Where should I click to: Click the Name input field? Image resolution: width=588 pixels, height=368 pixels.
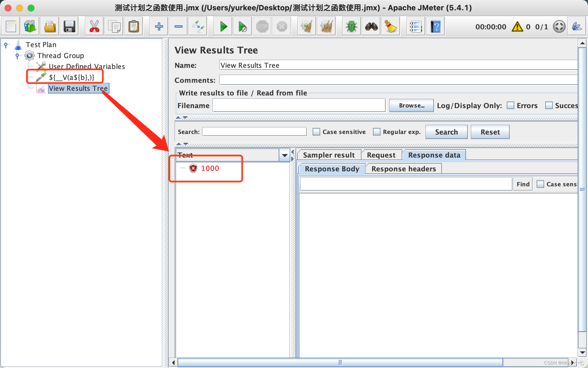pos(399,65)
